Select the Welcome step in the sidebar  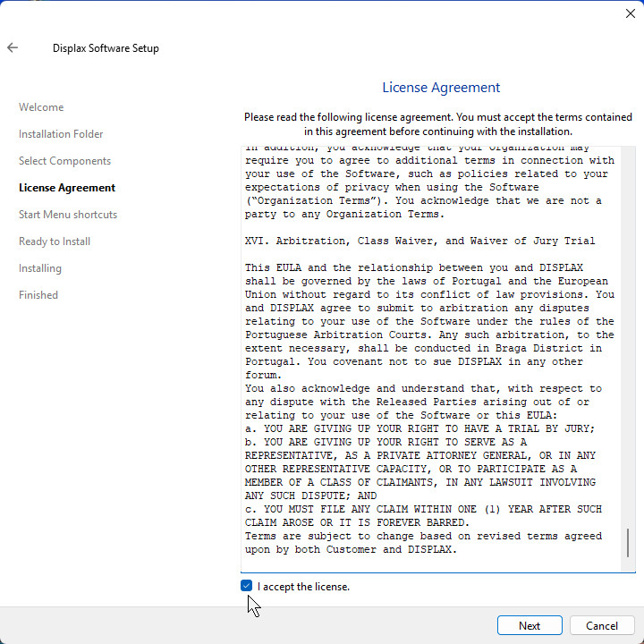[x=41, y=107]
